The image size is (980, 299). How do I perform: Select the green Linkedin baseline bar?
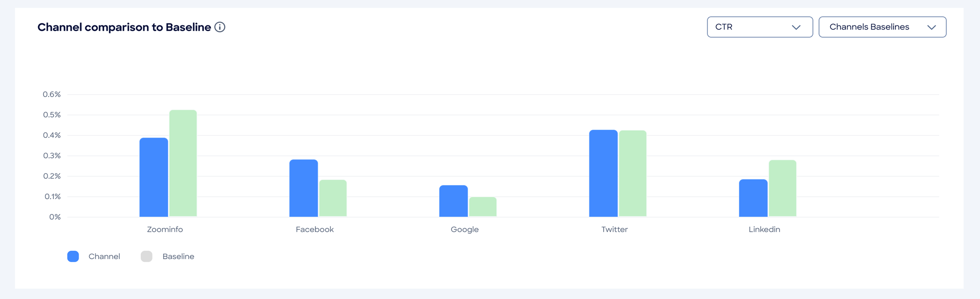tap(783, 188)
